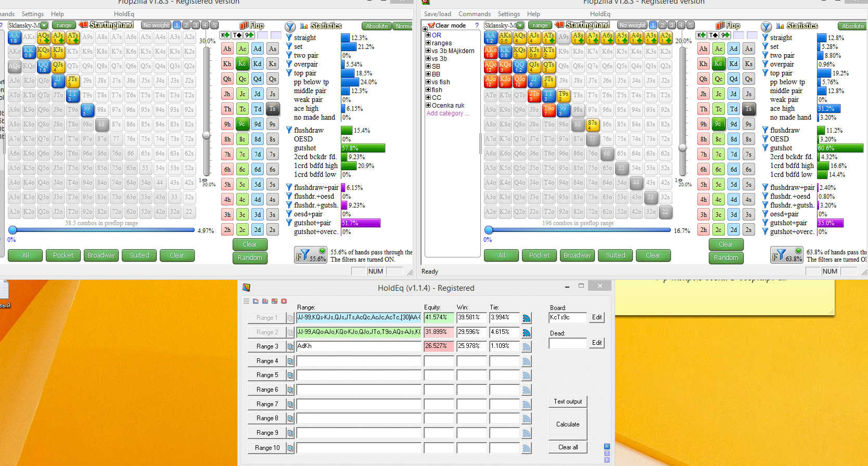Toggle top pair filter funnel in right Flopzilla
Screen dimensions: 868x466
pyautogui.click(x=765, y=73)
